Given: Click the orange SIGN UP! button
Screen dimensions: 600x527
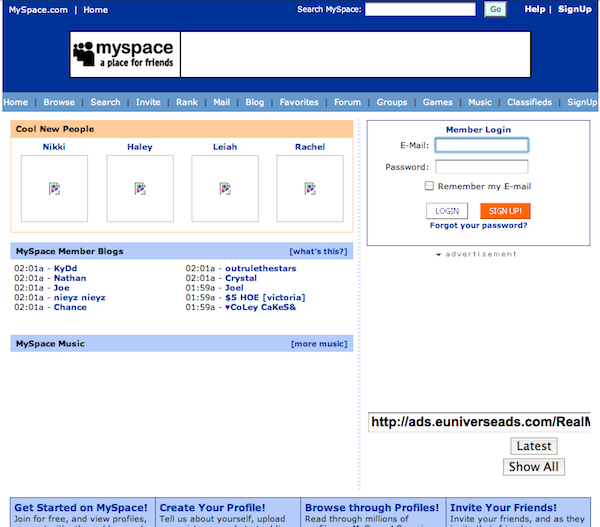Looking at the screenshot, I should [505, 211].
